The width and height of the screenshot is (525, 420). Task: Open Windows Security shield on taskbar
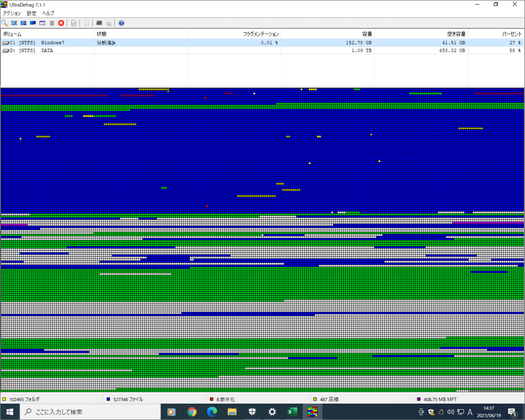(252, 412)
